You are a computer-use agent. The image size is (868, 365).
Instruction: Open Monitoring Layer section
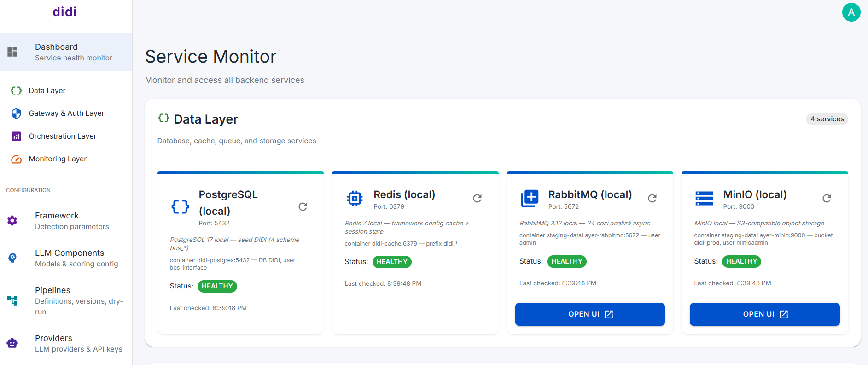click(x=66, y=159)
